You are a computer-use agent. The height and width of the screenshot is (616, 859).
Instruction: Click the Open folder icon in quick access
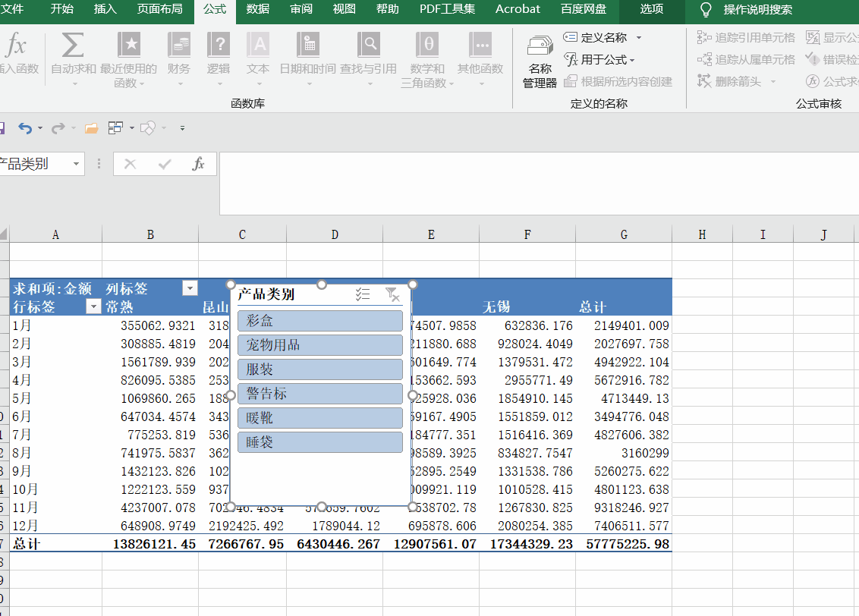(92, 128)
